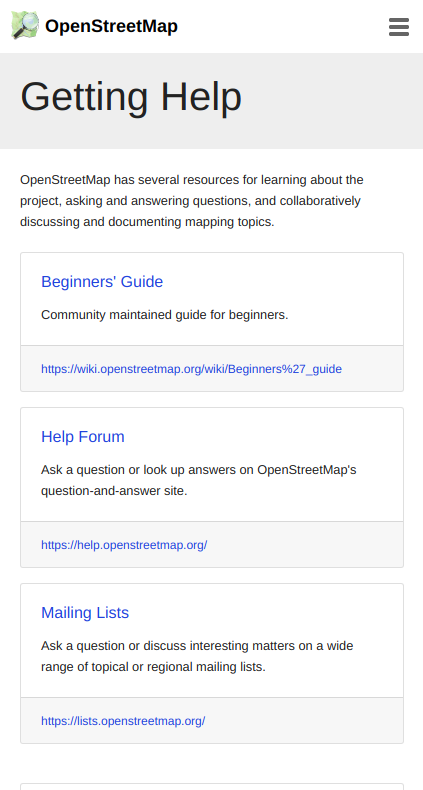423x790 pixels.
Task: Follow the wiki Beginners%27_guide URL
Action: point(191,369)
